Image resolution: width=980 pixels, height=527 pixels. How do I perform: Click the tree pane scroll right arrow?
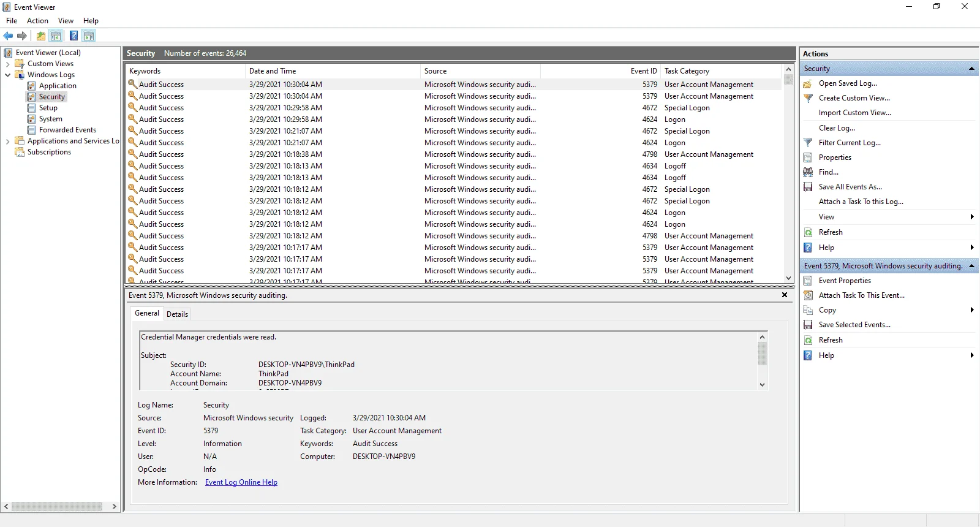tap(114, 507)
